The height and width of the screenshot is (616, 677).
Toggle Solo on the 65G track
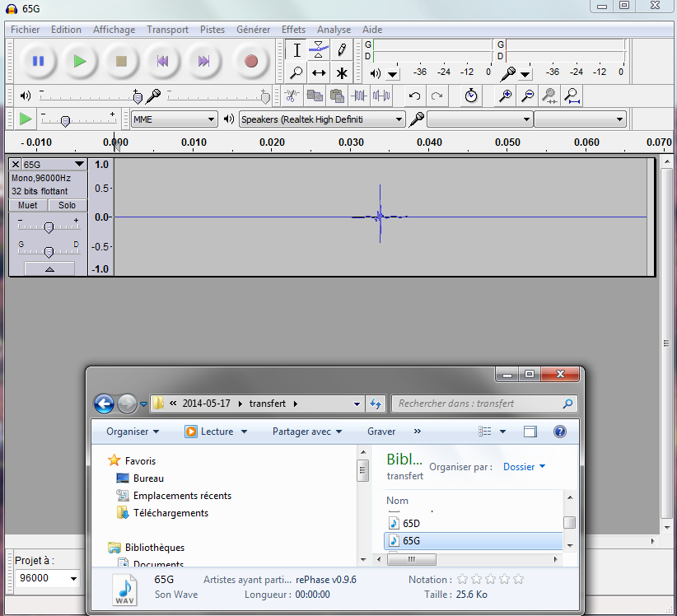pos(68,205)
